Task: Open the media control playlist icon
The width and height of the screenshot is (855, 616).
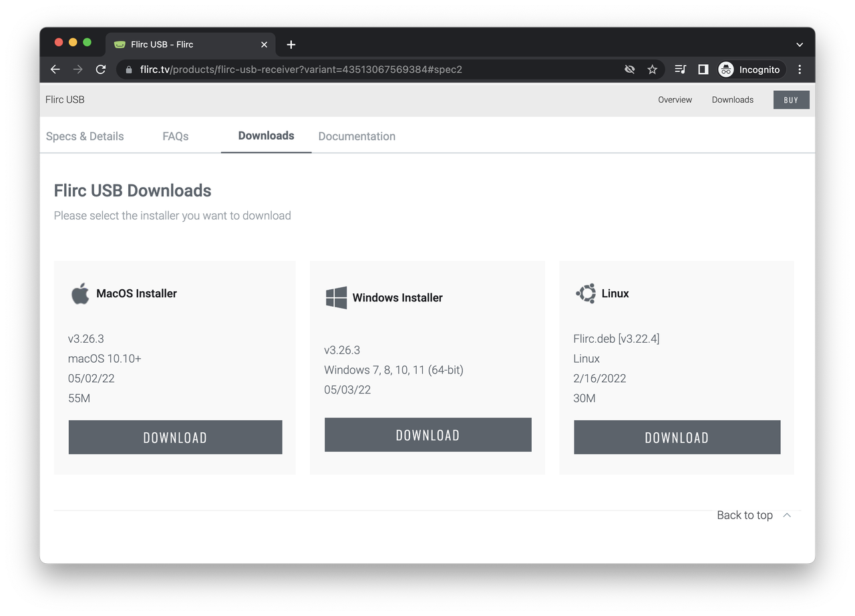Action: point(680,69)
